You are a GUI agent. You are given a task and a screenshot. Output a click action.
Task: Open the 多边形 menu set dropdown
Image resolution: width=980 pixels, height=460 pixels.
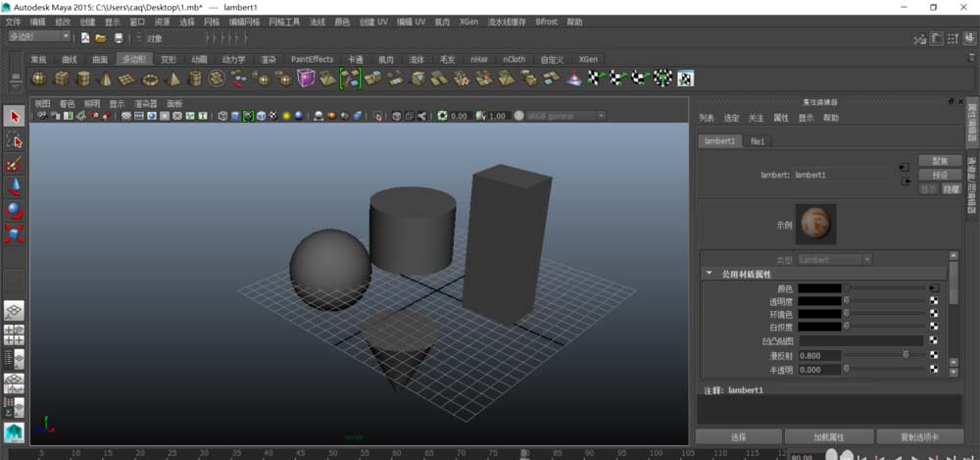point(39,36)
